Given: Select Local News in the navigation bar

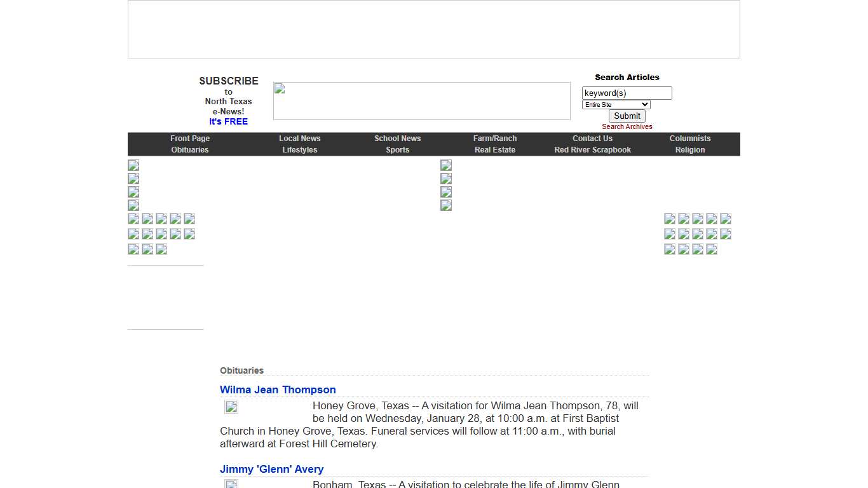Looking at the screenshot, I should coord(299,139).
